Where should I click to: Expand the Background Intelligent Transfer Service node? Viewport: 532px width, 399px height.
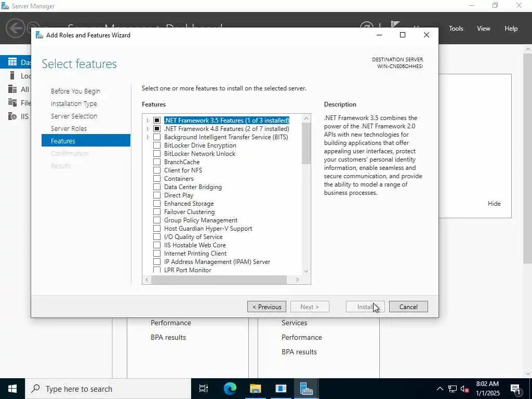(148, 137)
